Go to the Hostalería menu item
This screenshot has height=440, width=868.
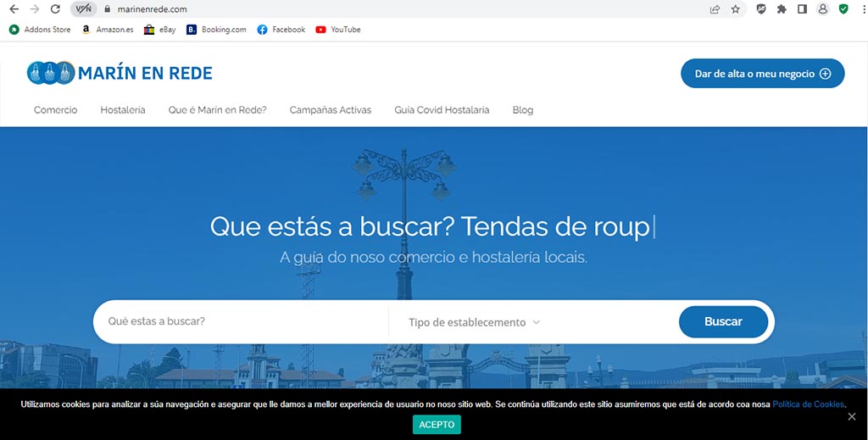pyautogui.click(x=123, y=110)
